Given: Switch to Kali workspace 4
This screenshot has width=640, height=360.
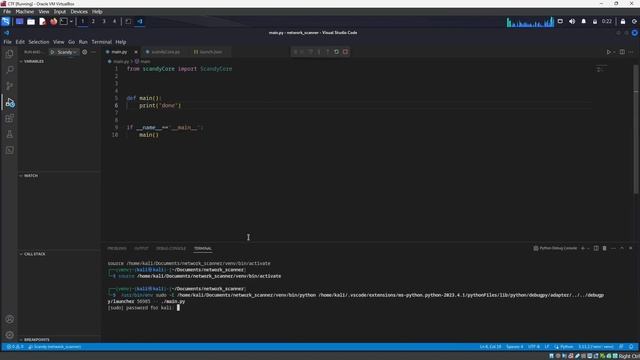Looking at the screenshot, I should [114, 21].
